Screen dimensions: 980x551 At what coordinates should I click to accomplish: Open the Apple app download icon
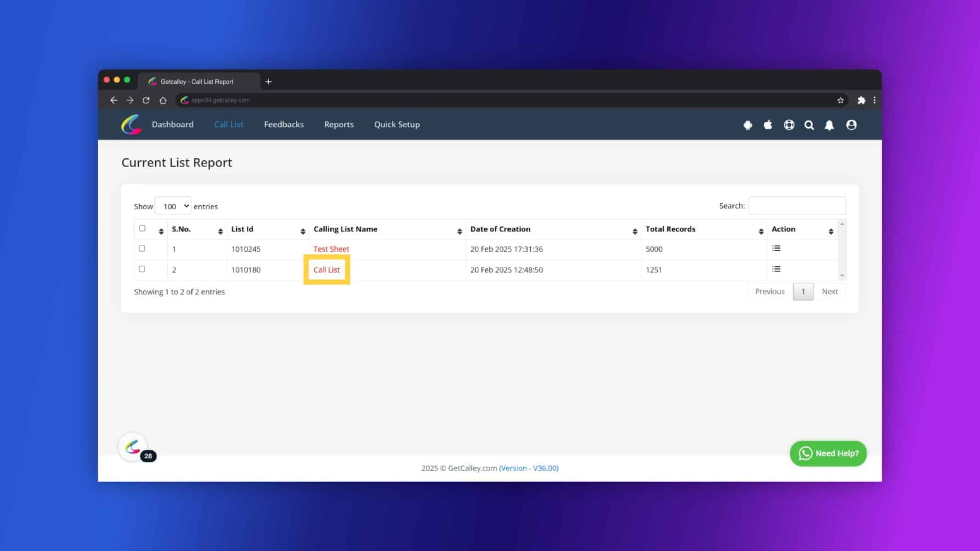tap(768, 125)
